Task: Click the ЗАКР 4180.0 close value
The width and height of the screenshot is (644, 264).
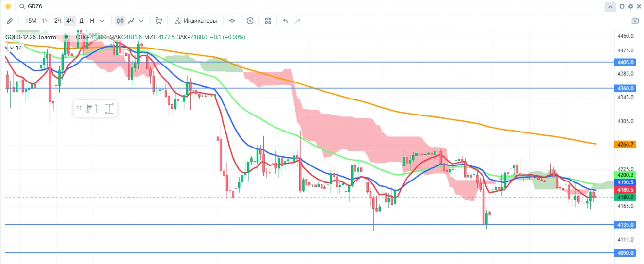Action: 193,37
